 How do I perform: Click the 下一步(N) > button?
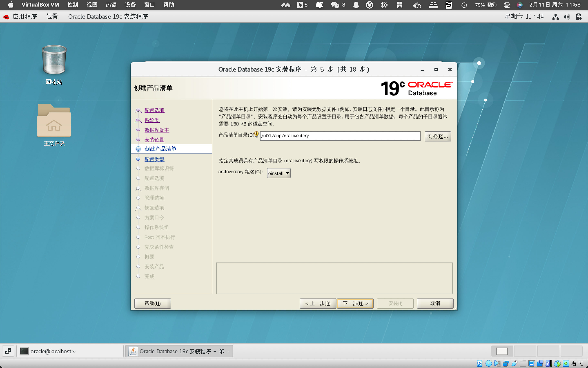click(355, 304)
